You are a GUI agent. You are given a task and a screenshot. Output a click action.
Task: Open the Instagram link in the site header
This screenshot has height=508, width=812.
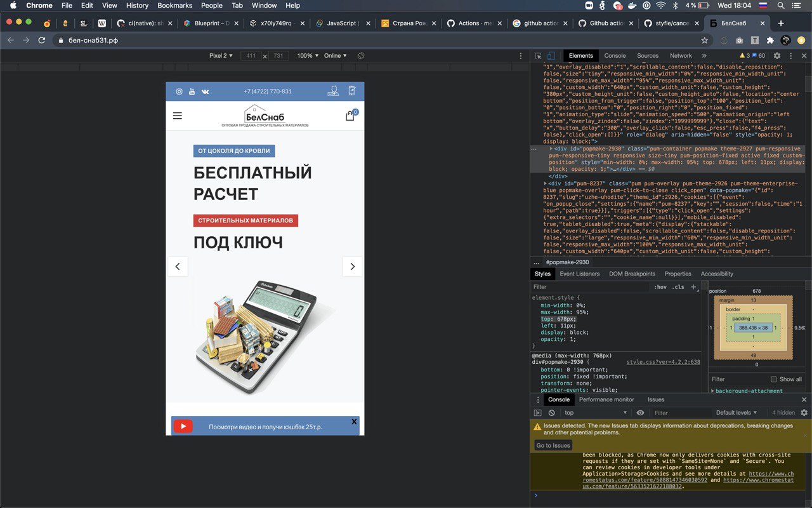tap(179, 91)
